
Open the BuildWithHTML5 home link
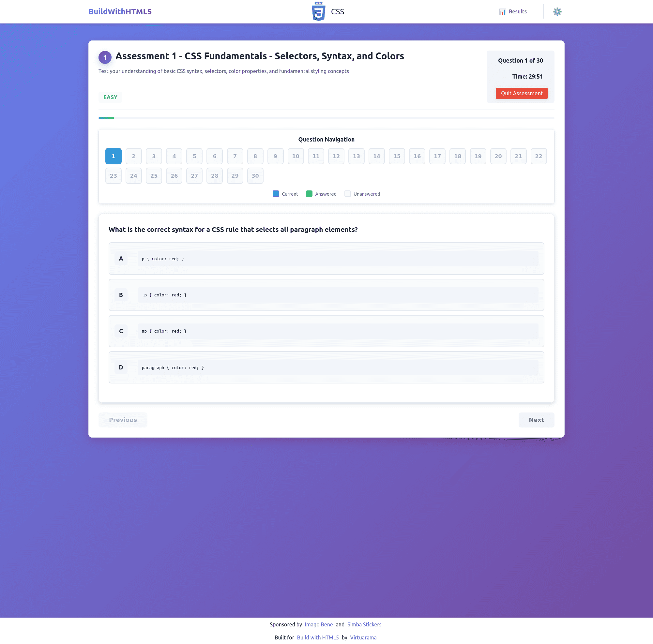click(x=120, y=11)
